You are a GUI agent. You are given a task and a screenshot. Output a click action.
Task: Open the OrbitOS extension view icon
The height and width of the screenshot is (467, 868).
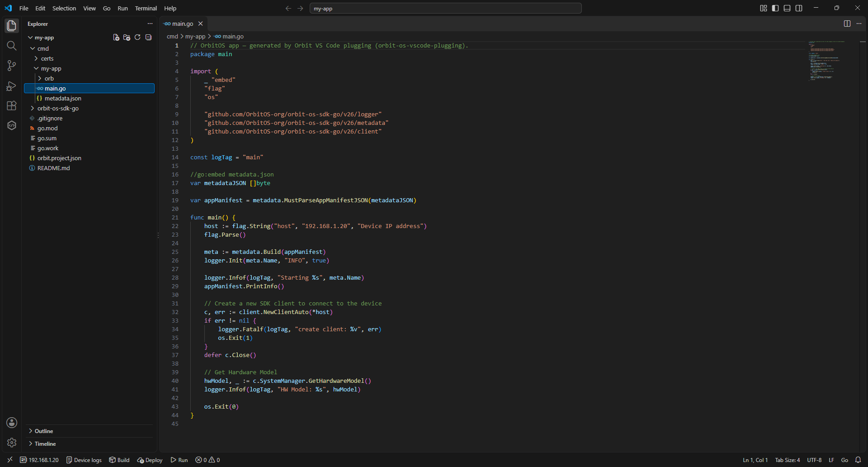click(12, 125)
